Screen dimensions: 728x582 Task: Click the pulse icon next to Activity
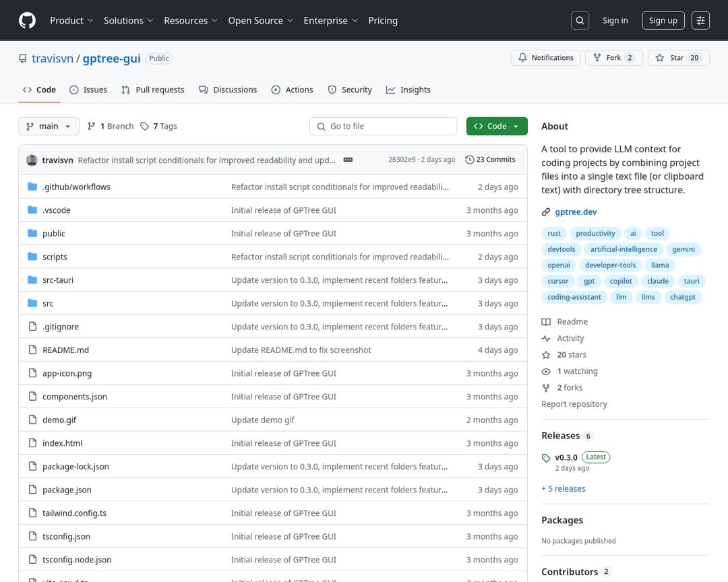[x=546, y=338]
